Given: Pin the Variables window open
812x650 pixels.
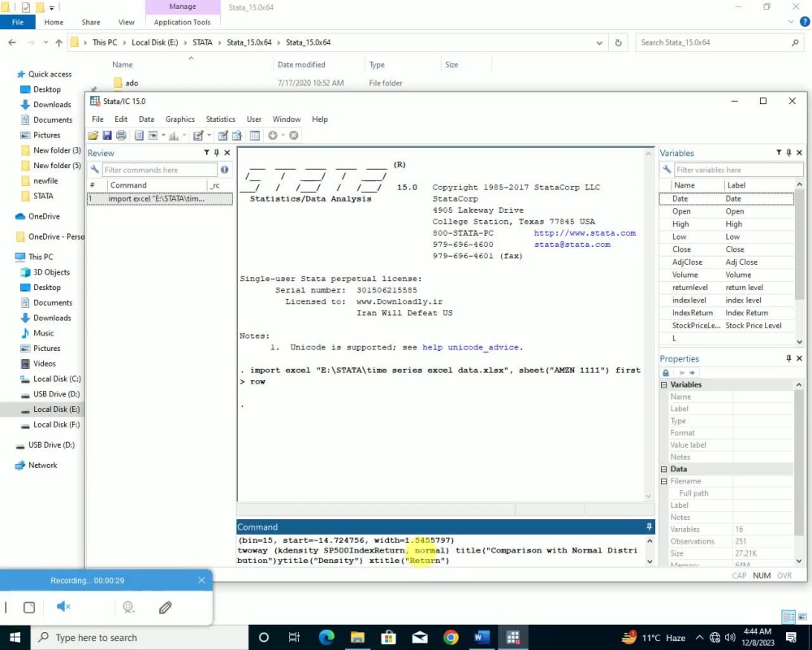Looking at the screenshot, I should click(x=788, y=152).
